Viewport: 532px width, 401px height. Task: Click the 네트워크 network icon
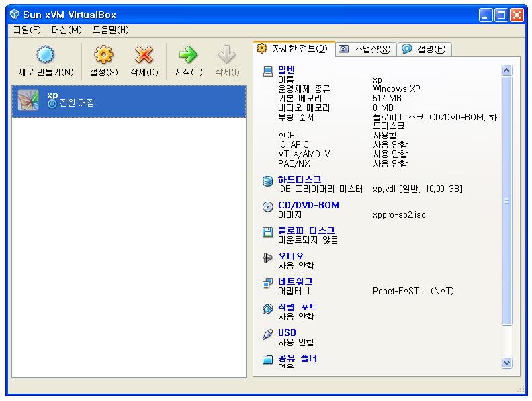pyautogui.click(x=268, y=283)
